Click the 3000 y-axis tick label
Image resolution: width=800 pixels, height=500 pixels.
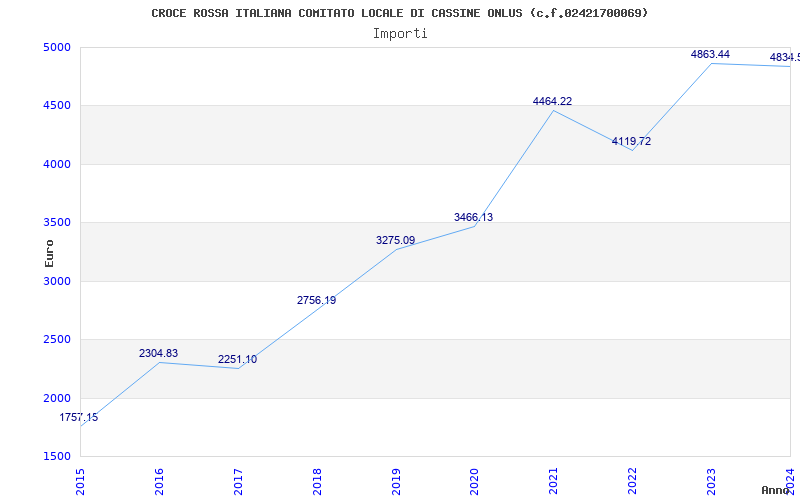tap(57, 281)
